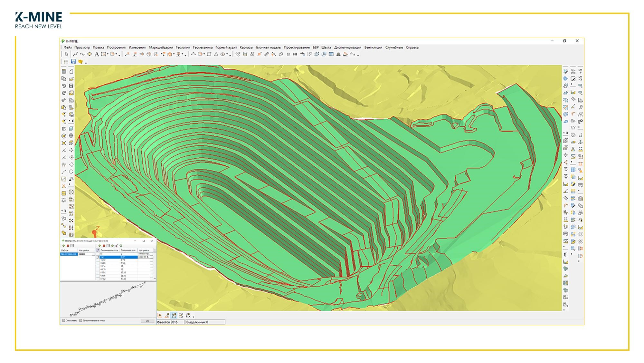This screenshot has width=644, height=363.
Task: Select the arrow pointer tool in toolbar
Action: [66, 54]
